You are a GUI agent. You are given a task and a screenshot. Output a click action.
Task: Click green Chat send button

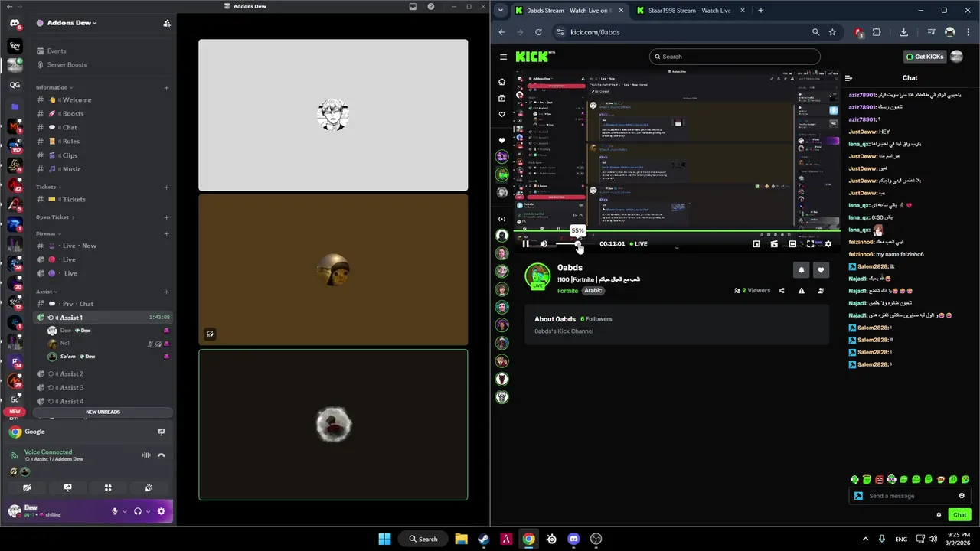tap(959, 514)
